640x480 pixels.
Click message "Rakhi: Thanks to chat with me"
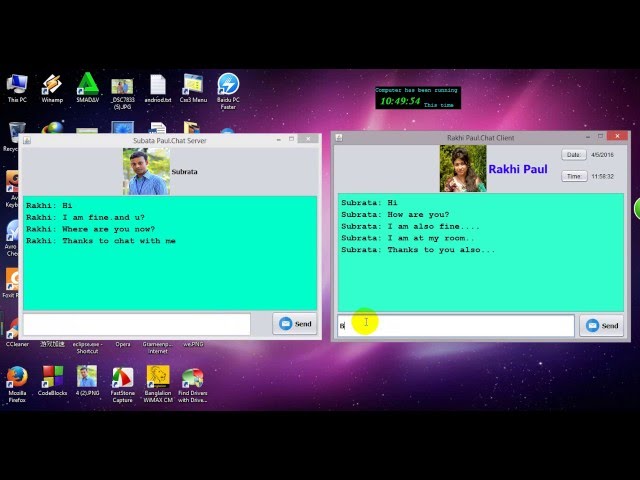[x=101, y=241]
